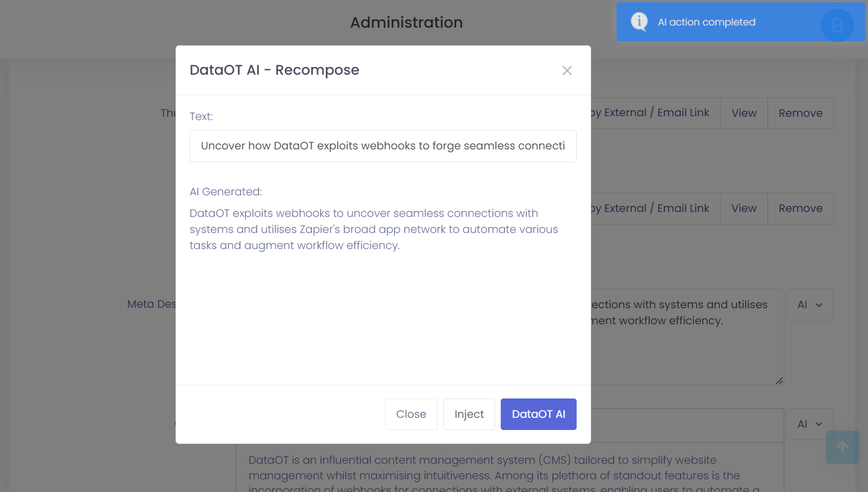Click inside the Meta Description textarea
Screen dimensions: 868x492
(686, 349)
